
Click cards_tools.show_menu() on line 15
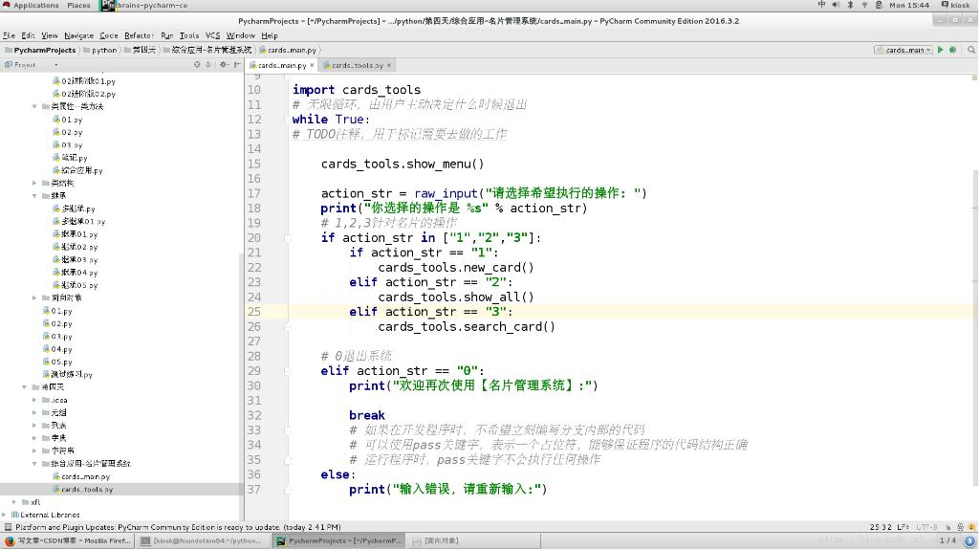[x=403, y=165]
